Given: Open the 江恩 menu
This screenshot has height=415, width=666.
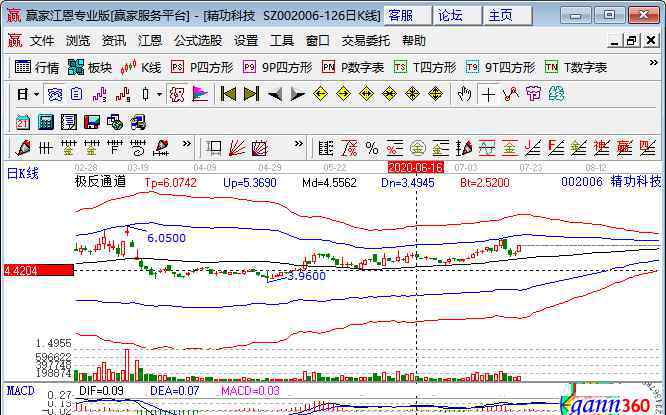Looking at the screenshot, I should click(150, 41).
